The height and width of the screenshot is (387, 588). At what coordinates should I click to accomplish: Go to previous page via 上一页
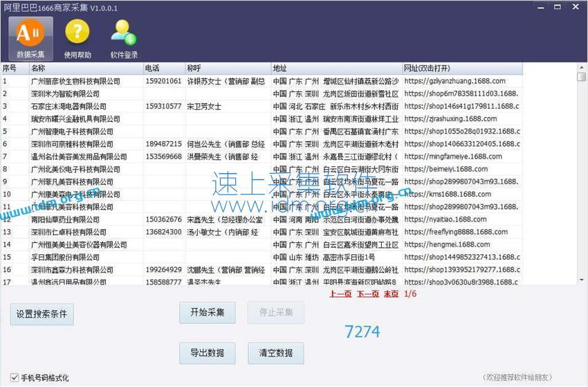pos(340,294)
